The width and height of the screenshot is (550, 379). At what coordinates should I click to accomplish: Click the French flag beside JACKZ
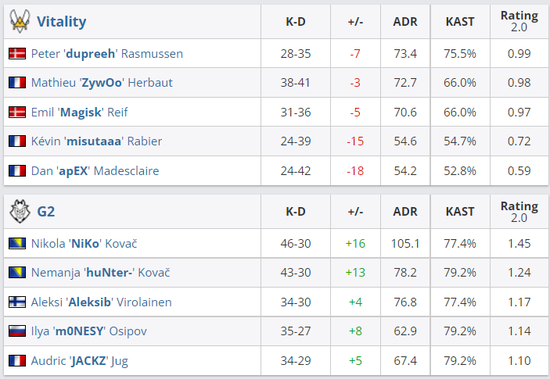coord(17,361)
